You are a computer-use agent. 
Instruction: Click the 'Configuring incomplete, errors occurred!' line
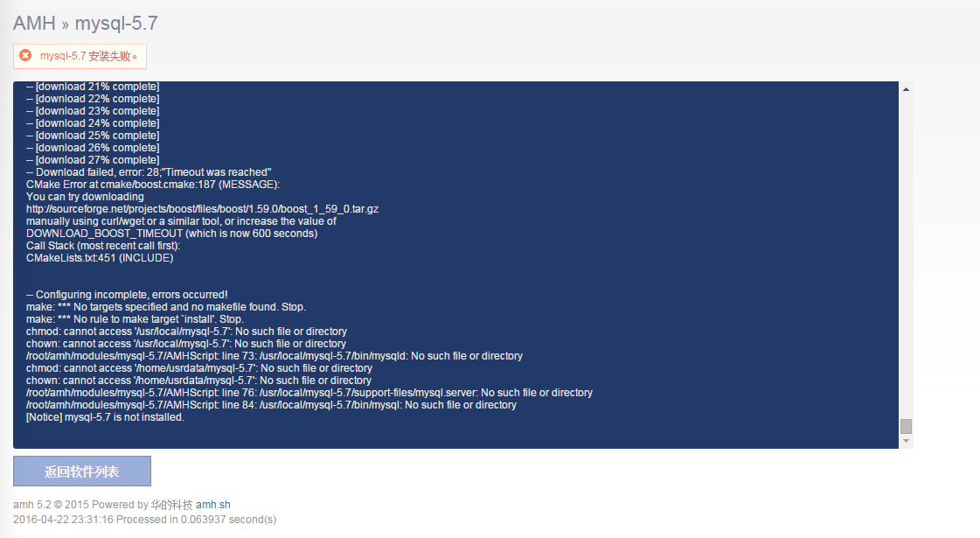(x=127, y=295)
